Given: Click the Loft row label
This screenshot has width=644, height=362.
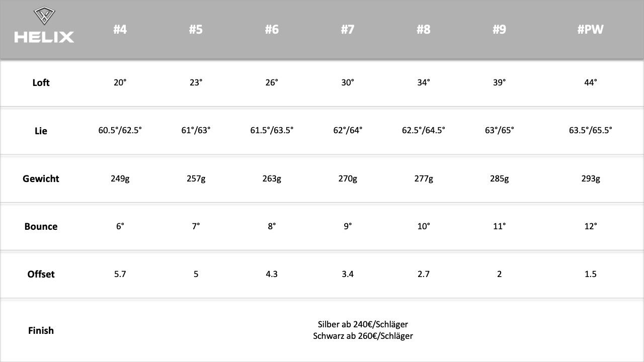Looking at the screenshot, I should pos(41,82).
